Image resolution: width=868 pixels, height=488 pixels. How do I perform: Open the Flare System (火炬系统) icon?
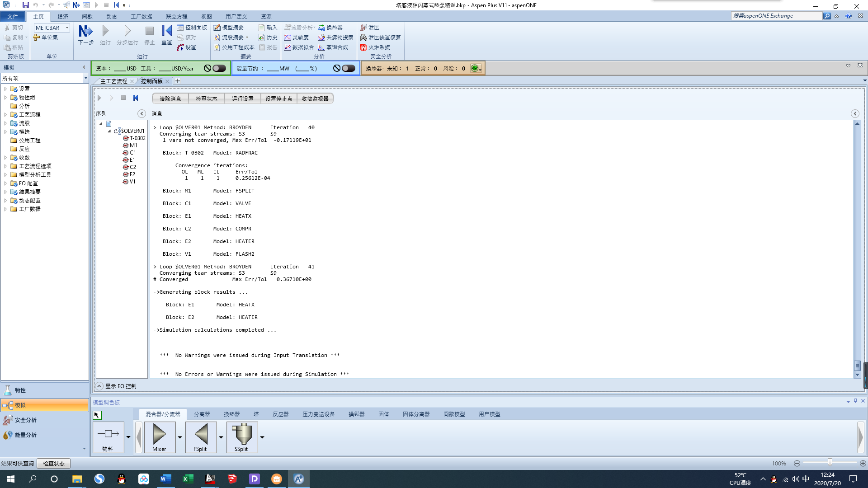(x=375, y=47)
